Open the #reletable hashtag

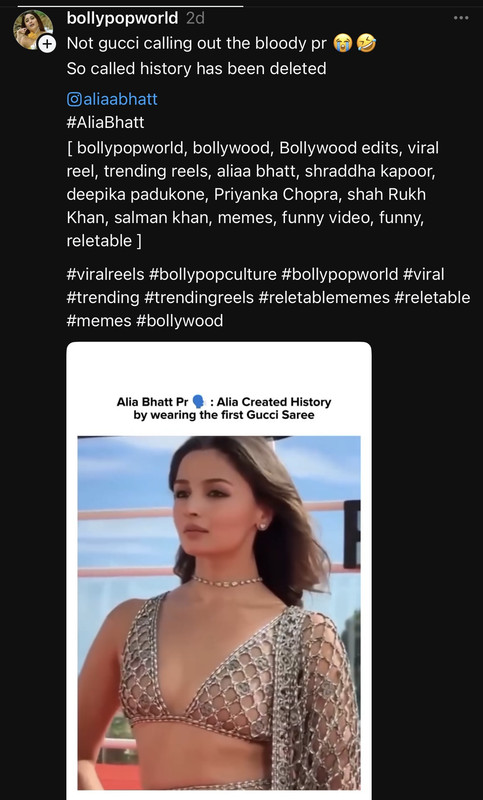pyautogui.click(x=432, y=297)
